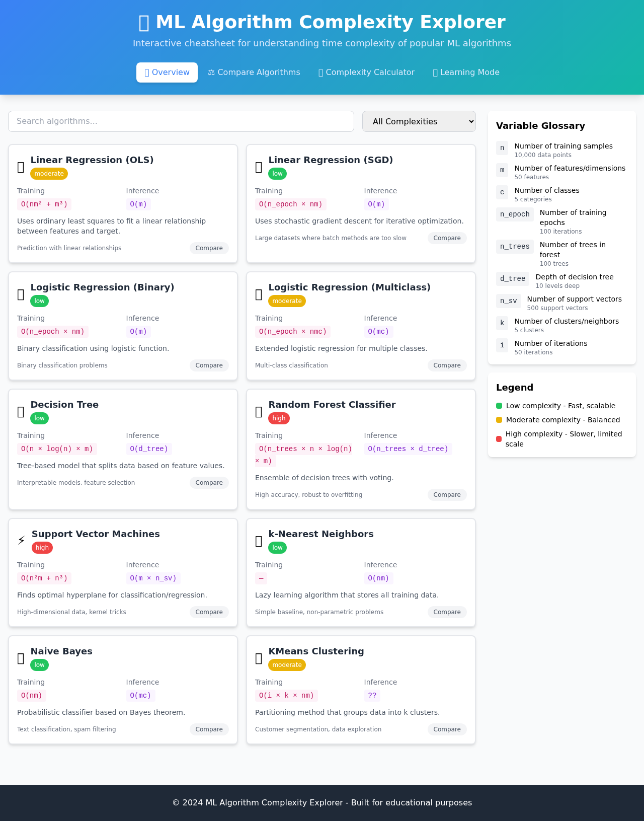Click the Naive Bayes card title
Screen dimensions: 644x821
(61, 651)
